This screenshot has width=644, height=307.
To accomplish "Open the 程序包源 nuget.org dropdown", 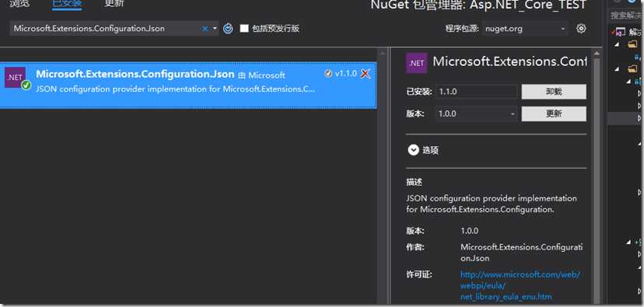I will coord(525,29).
